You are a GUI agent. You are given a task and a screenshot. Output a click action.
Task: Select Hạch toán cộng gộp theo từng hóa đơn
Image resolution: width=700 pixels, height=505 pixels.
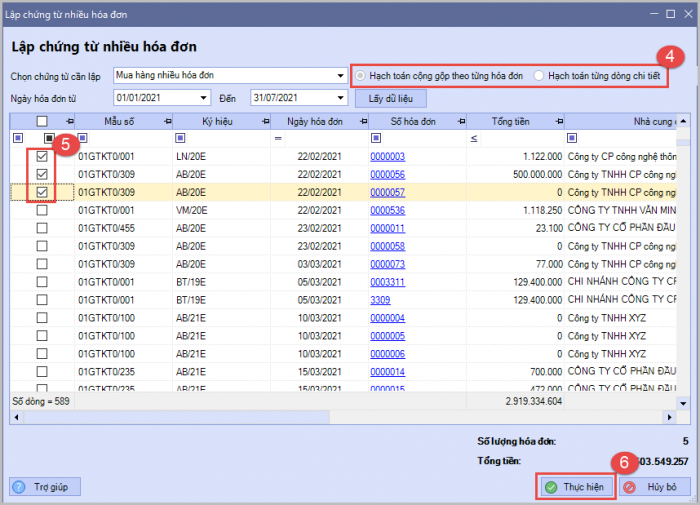[361, 76]
